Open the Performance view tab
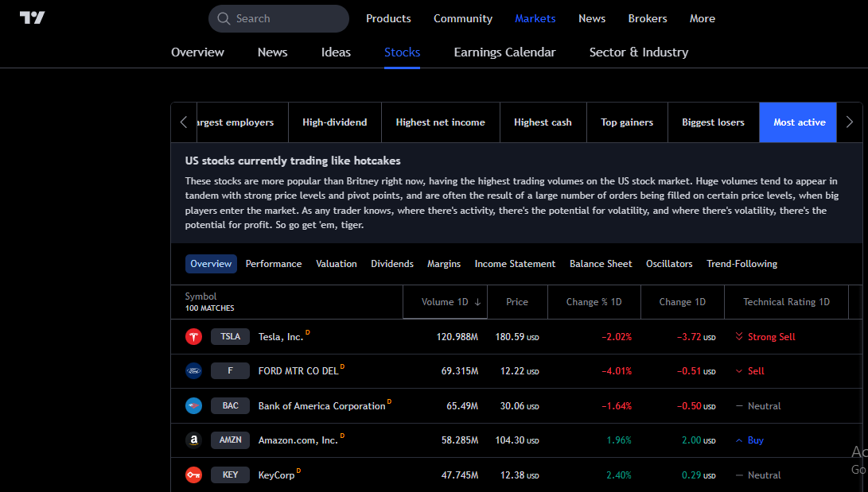 pos(274,264)
